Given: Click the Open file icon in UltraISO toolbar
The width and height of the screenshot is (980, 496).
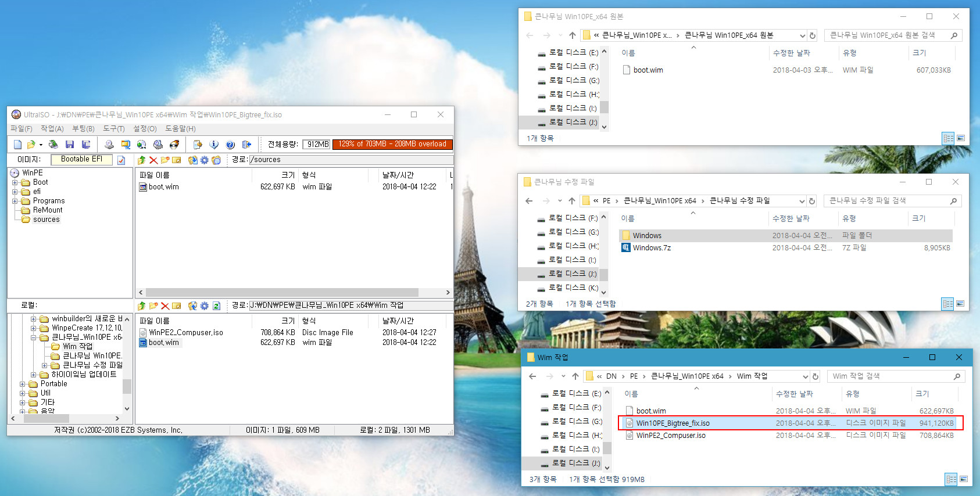Looking at the screenshot, I should click(31, 144).
